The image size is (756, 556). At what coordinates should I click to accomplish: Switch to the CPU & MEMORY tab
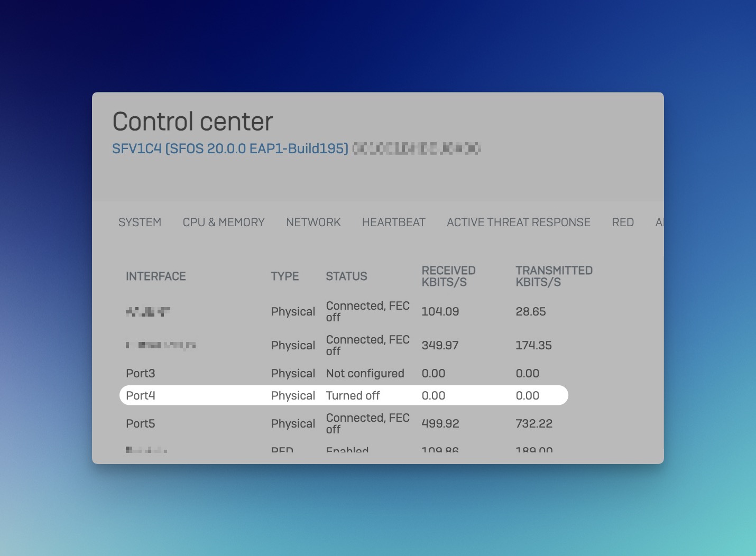tap(224, 223)
